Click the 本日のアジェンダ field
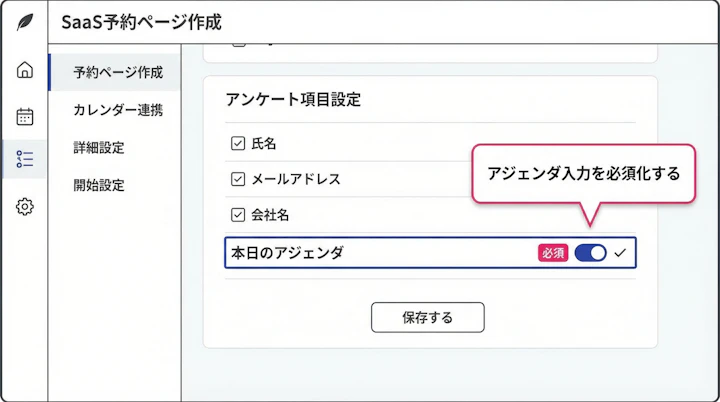The width and height of the screenshot is (720, 402). point(430,253)
